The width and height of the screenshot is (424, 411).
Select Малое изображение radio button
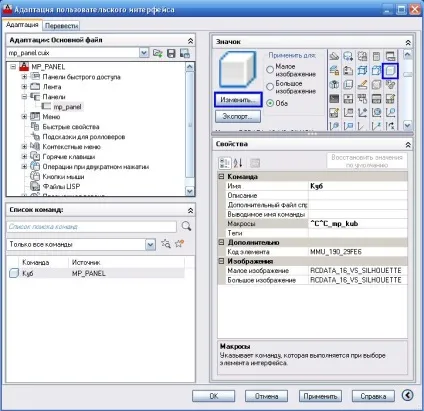click(x=270, y=69)
